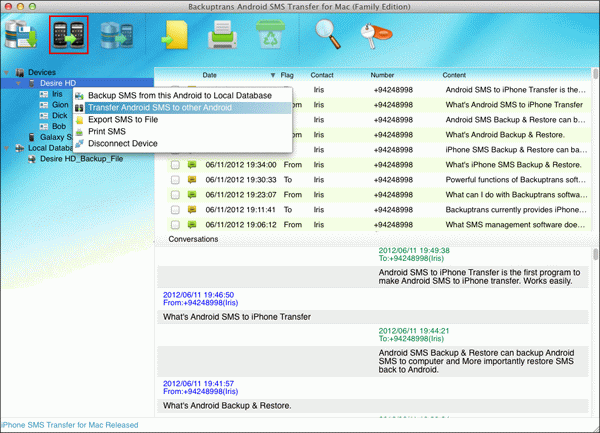This screenshot has height=433, width=600.
Task: Click the Local Database icon in sidebar
Action: point(20,148)
